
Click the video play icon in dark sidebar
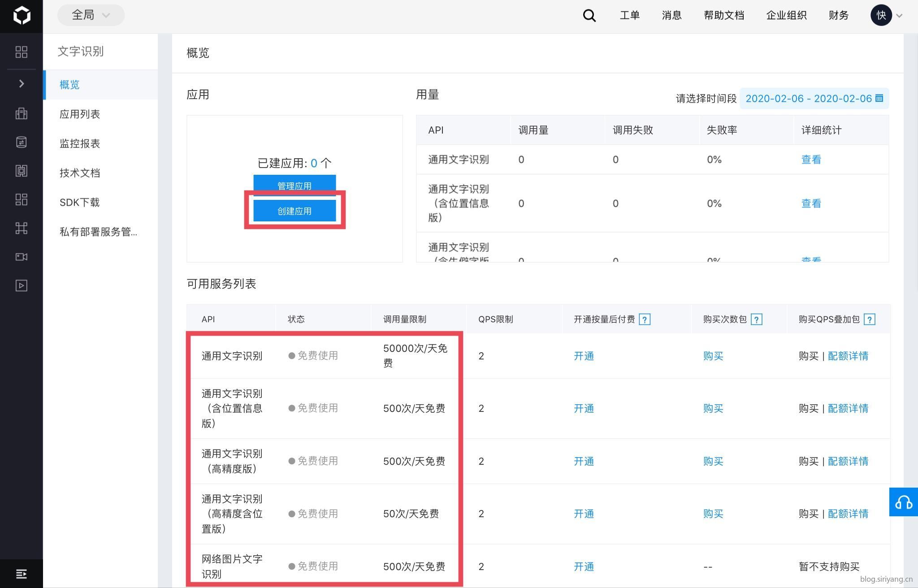21,286
